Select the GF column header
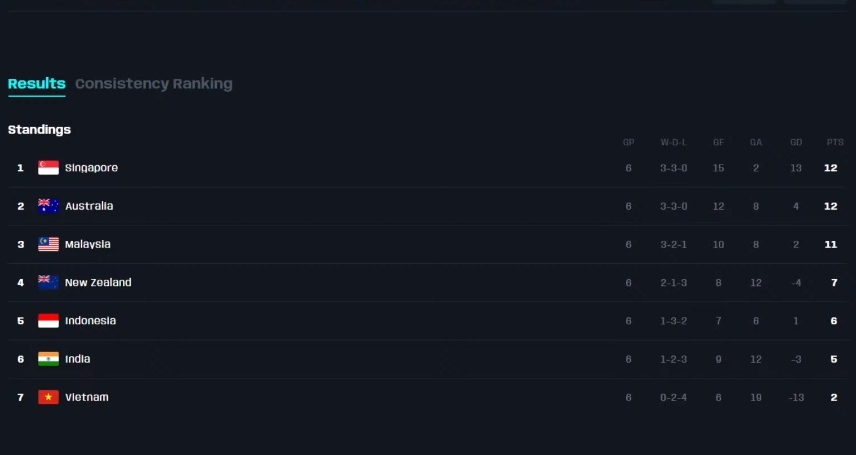 click(718, 142)
